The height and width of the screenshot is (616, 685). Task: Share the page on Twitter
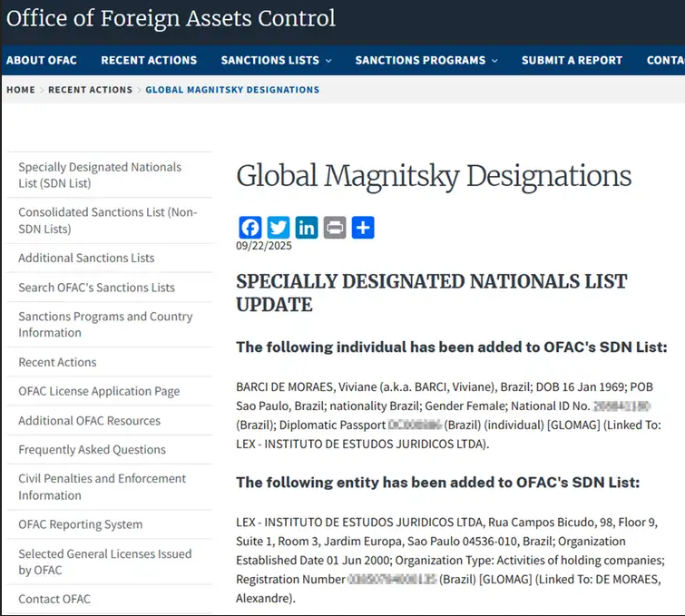(279, 227)
